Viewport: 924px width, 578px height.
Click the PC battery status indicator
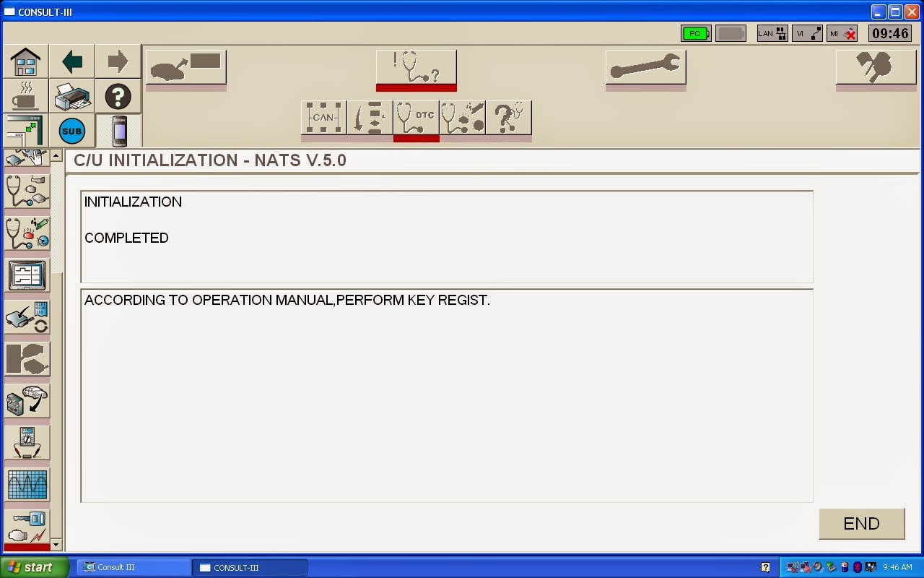pyautogui.click(x=696, y=33)
